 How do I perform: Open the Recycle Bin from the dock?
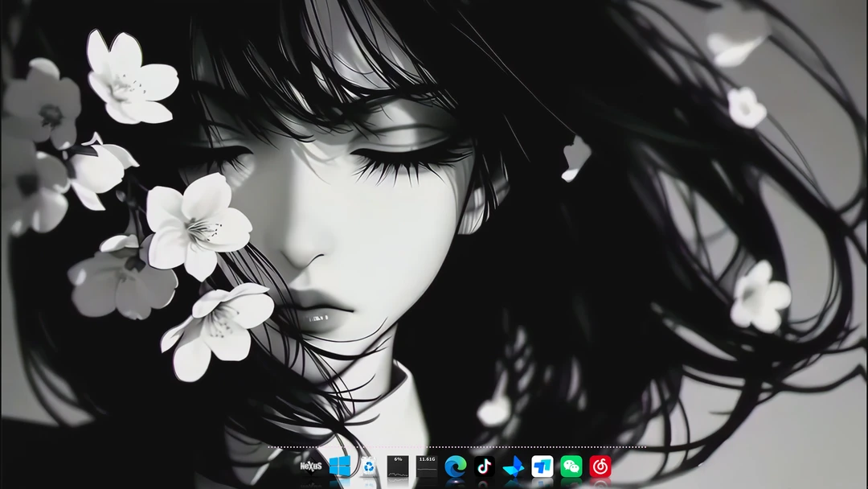tap(369, 466)
